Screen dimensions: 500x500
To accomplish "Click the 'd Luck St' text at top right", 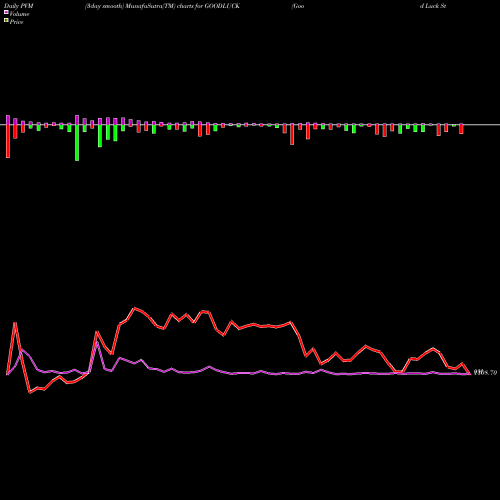I will click(x=433, y=6).
